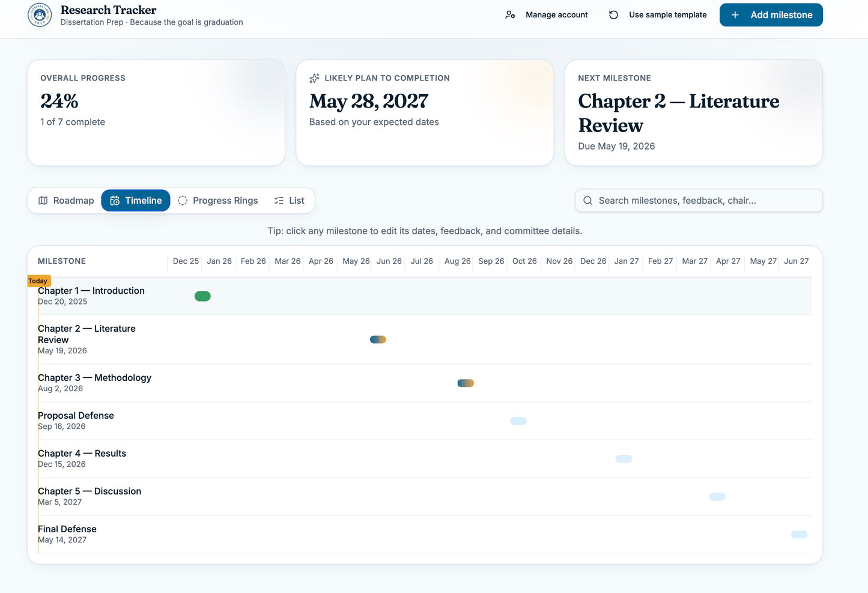
Task: Click the Mar 5, 2027 date text
Action: click(x=59, y=502)
